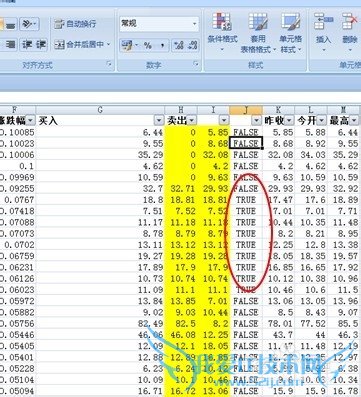The height and width of the screenshot is (397, 361).
Task: Click the text orientation icon
Action: (29, 24)
